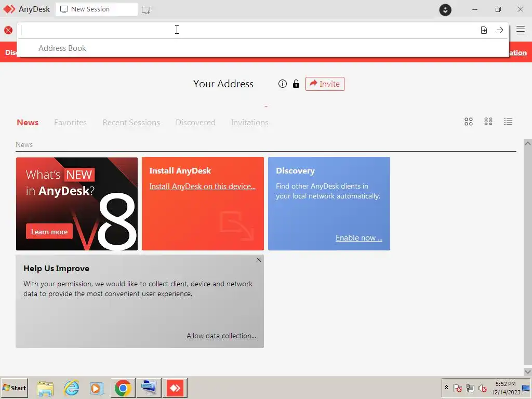The height and width of the screenshot is (399, 532).
Task: Click the AnyDesk taskbar button
Action: coord(175,388)
